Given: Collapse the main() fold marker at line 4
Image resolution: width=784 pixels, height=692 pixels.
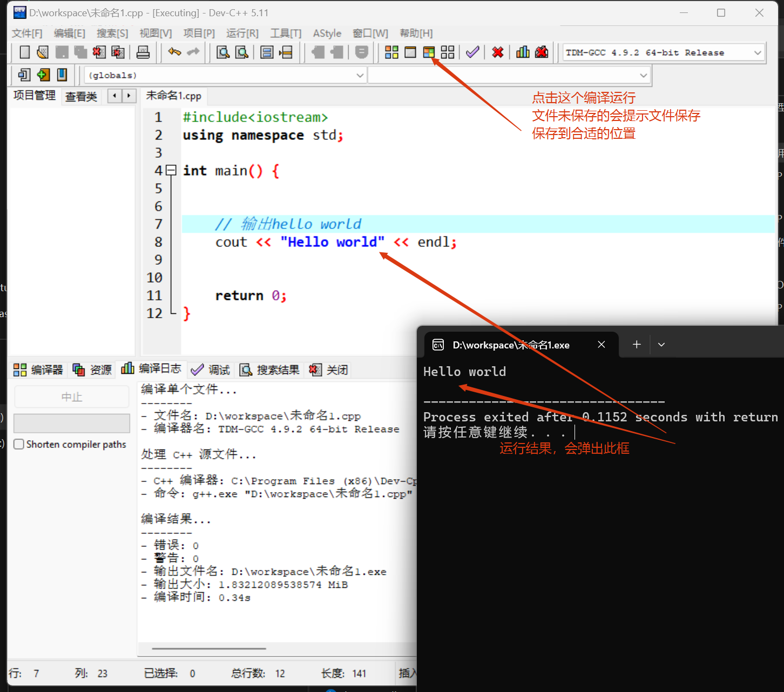Looking at the screenshot, I should [x=171, y=171].
